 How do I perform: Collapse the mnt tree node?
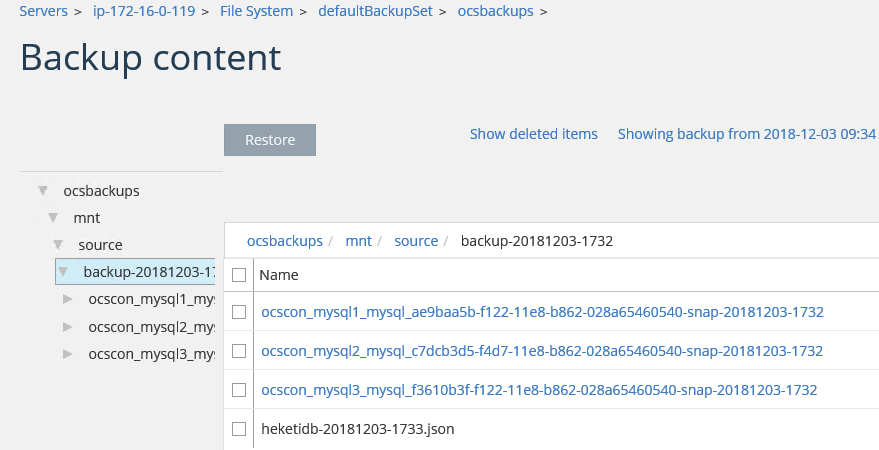pos(53,217)
